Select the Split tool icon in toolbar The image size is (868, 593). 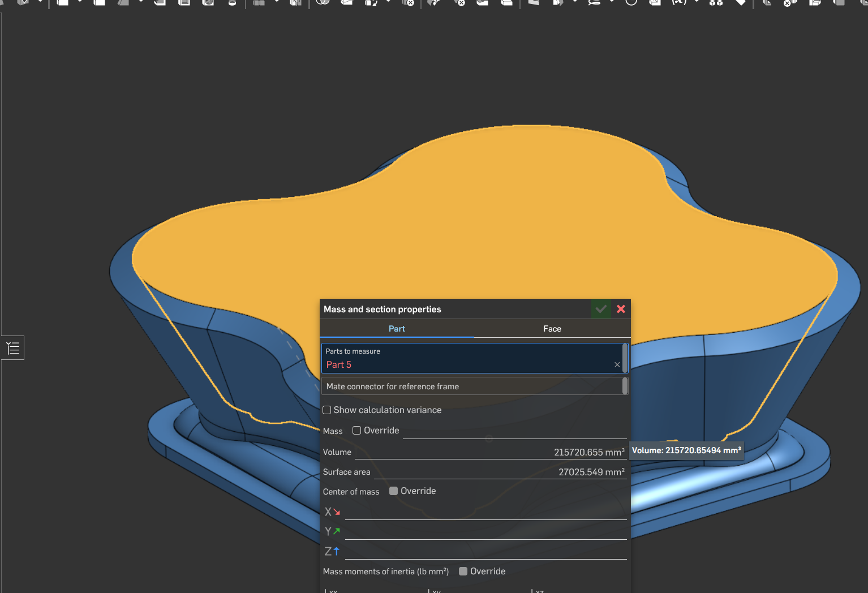346,2
